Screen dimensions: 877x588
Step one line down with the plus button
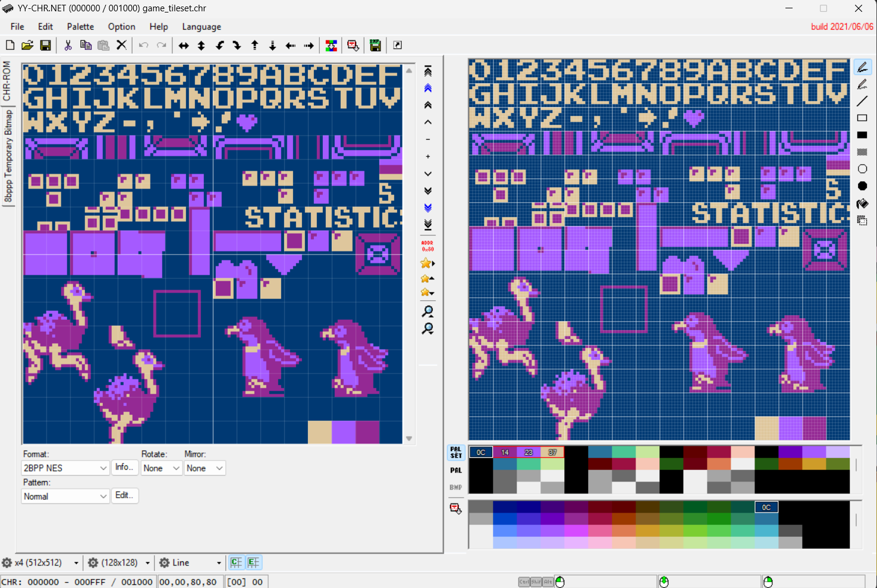(428, 156)
